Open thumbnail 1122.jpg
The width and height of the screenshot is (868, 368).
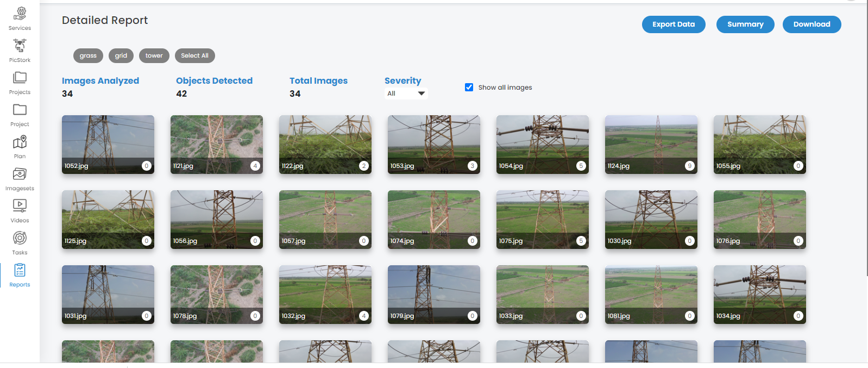[x=325, y=145]
